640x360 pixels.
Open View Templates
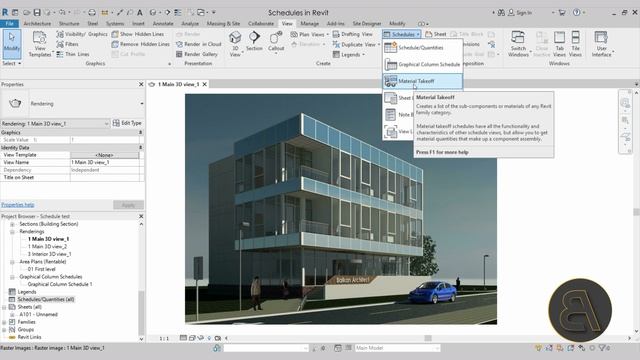coord(40,44)
